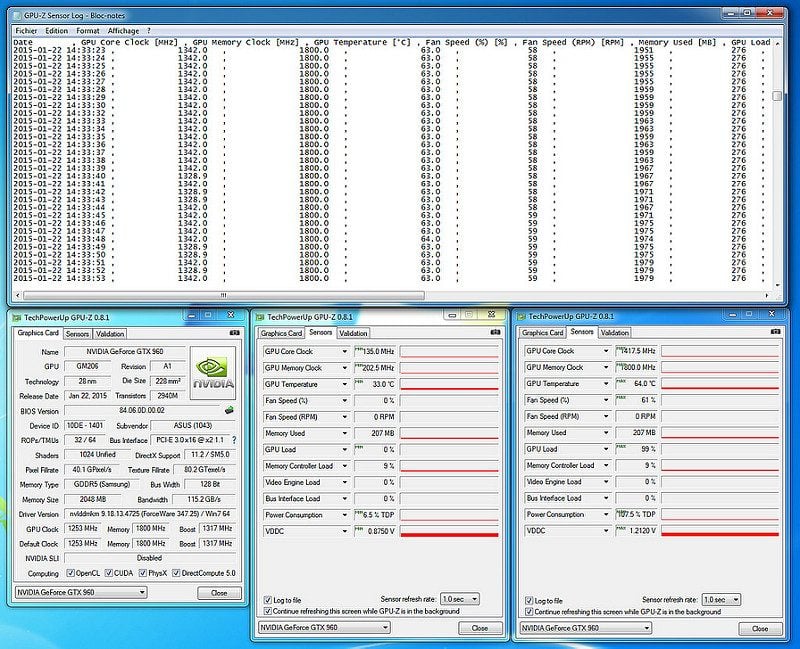
Task: Open GPU selector dropdown in middle GPU-Z window
Action: (324, 628)
